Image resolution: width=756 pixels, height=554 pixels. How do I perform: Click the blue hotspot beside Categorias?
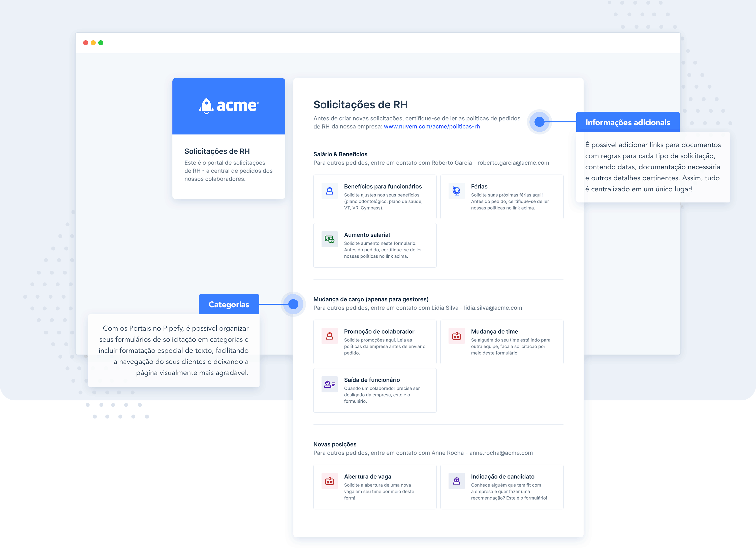click(x=293, y=304)
